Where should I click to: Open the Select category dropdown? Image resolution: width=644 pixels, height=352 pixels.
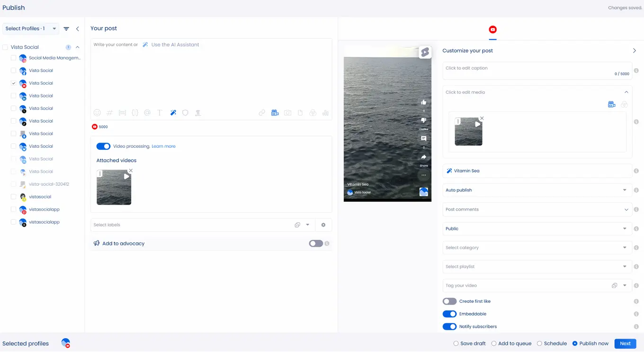point(537,248)
